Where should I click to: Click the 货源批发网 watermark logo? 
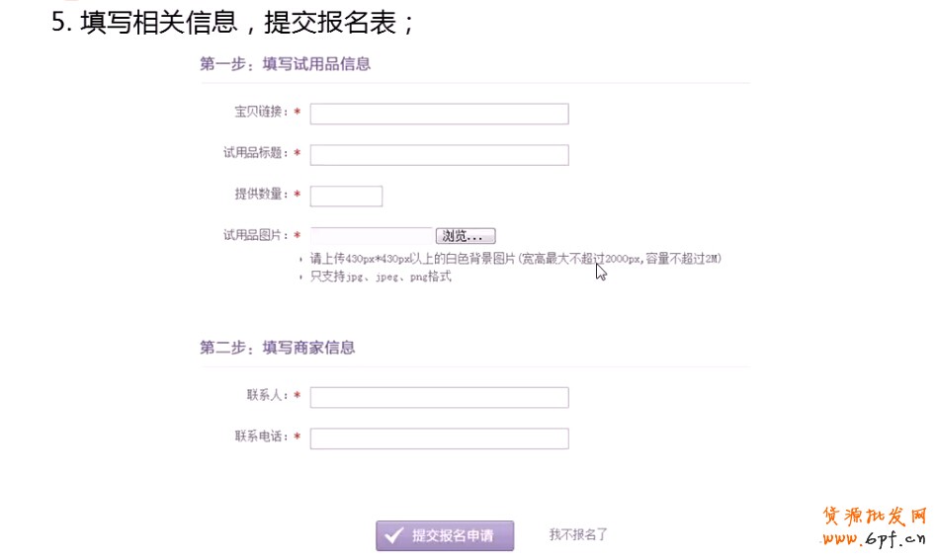tap(874, 518)
